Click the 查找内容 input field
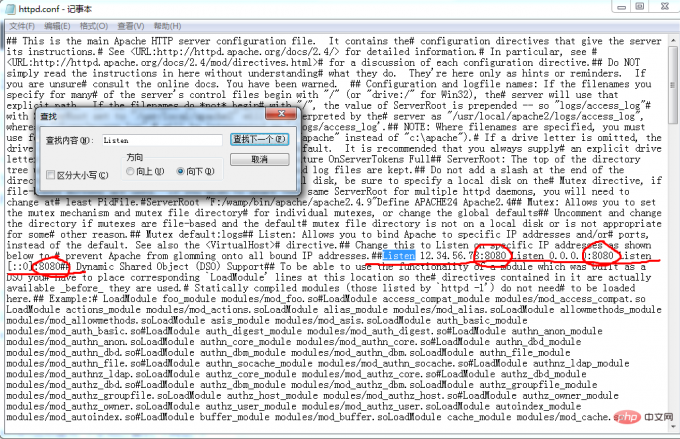The width and height of the screenshot is (680, 439). tap(162, 140)
